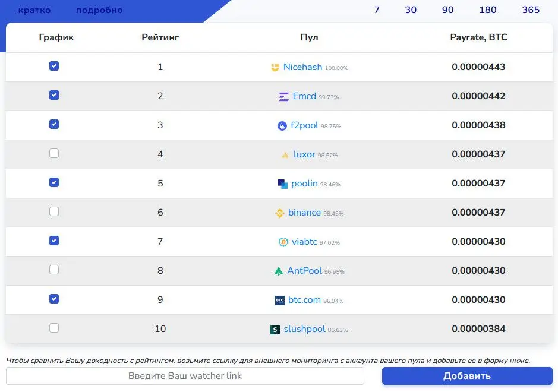Click the AntPool logo icon
Viewport: 558px width, 392px height.
pos(279,271)
